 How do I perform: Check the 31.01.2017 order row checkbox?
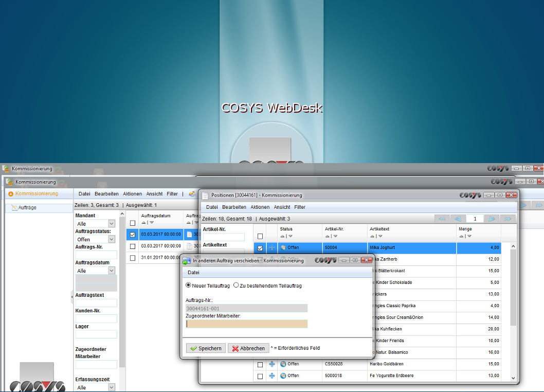click(x=133, y=258)
